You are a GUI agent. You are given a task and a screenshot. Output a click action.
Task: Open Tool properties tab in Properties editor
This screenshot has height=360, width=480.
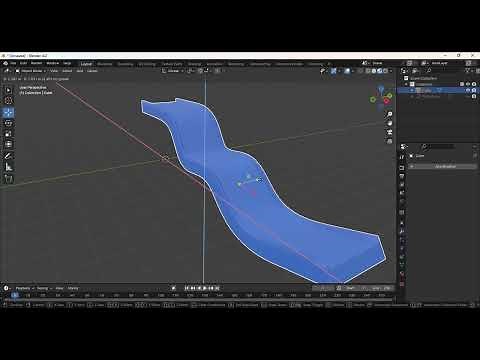point(402,157)
